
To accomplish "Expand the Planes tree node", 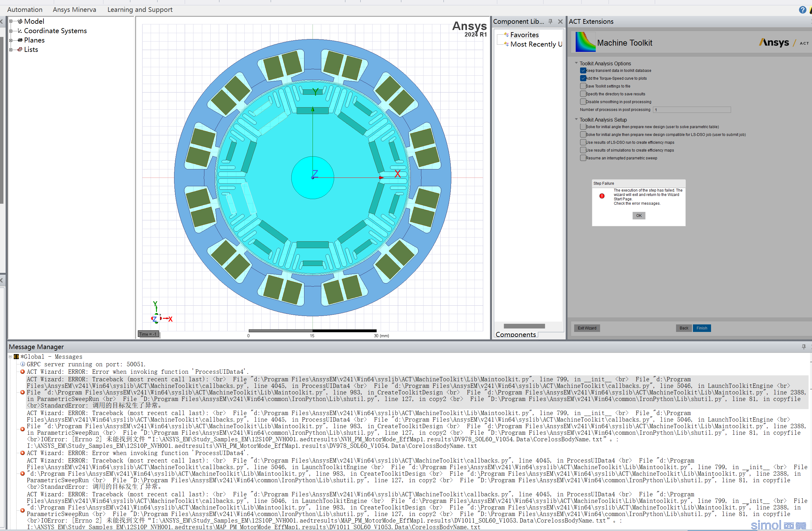I will point(11,40).
